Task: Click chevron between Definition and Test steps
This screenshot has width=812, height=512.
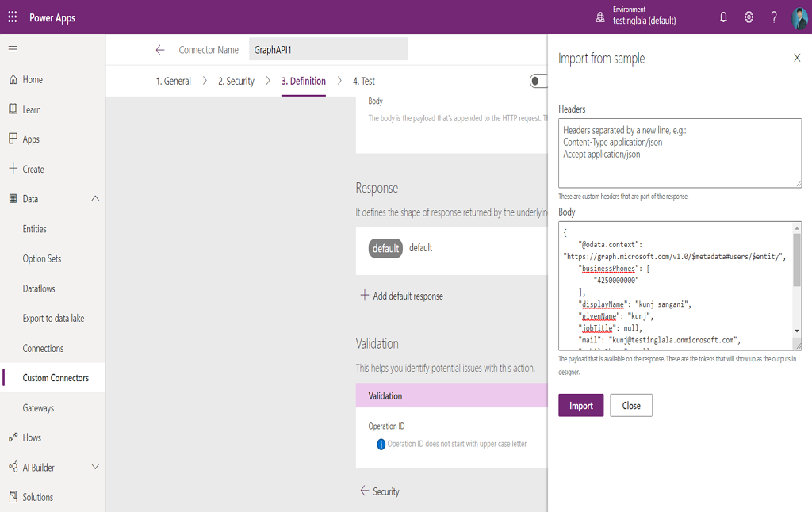Action: 339,80
